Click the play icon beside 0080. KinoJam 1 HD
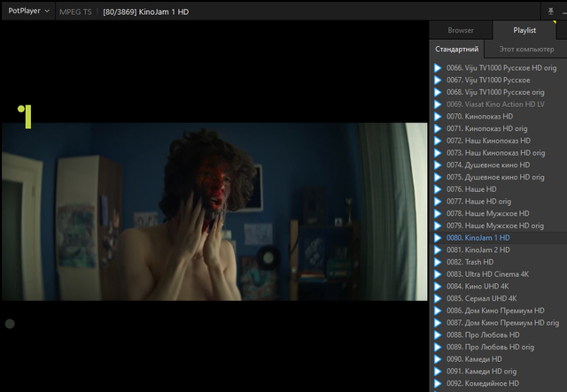567x392 pixels. [x=438, y=238]
